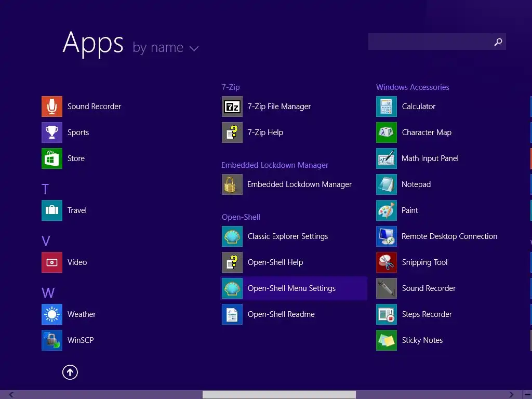Click the search input field

pos(437,42)
